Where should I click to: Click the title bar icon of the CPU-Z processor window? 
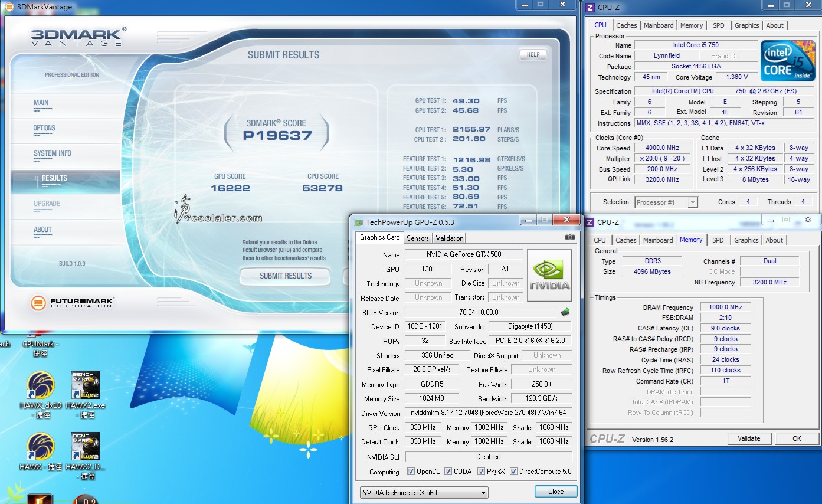590,7
